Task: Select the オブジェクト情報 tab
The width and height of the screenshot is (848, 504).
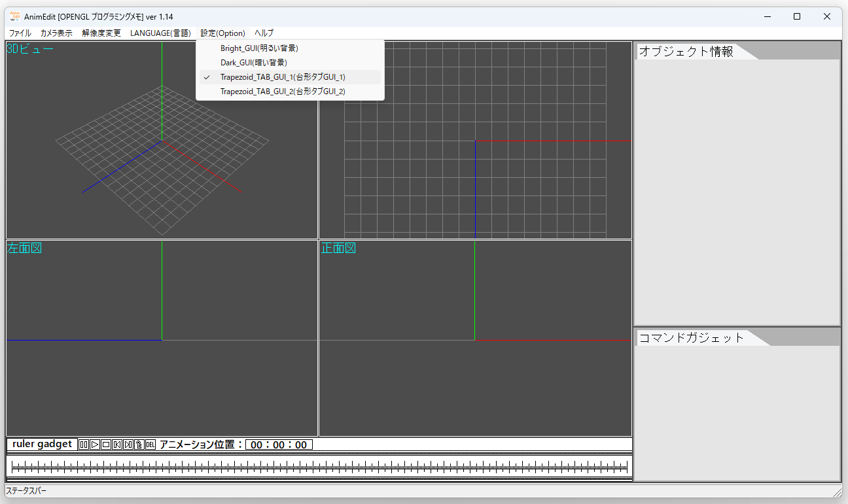Action: click(x=686, y=52)
